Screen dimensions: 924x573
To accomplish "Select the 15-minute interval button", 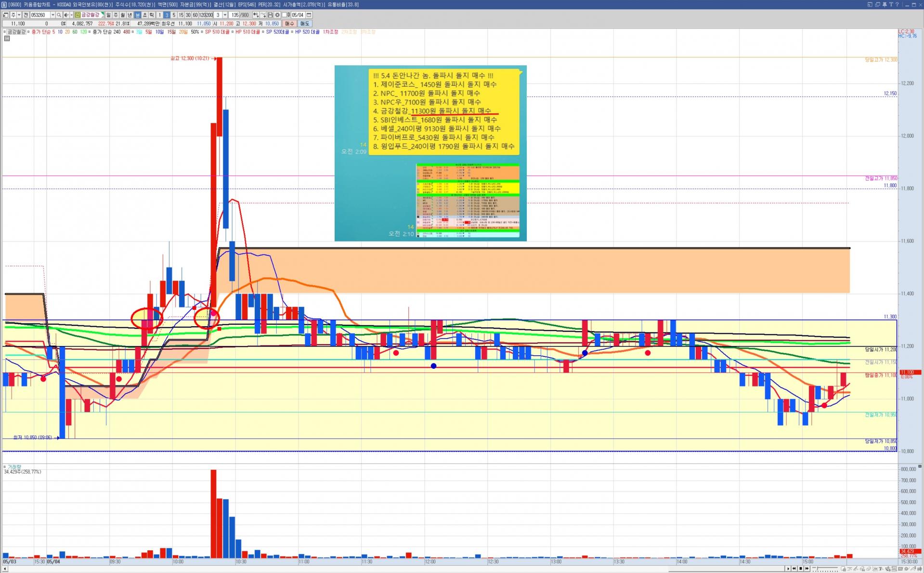I will [181, 15].
